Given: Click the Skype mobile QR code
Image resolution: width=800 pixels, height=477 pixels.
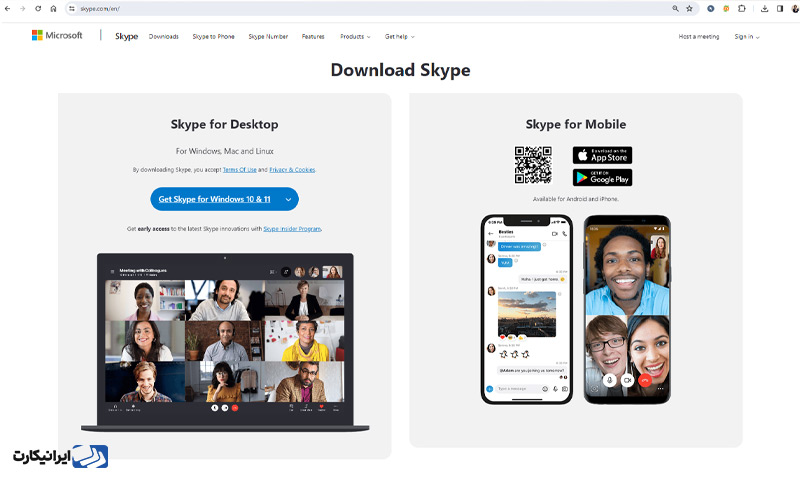Looking at the screenshot, I should coord(533,165).
